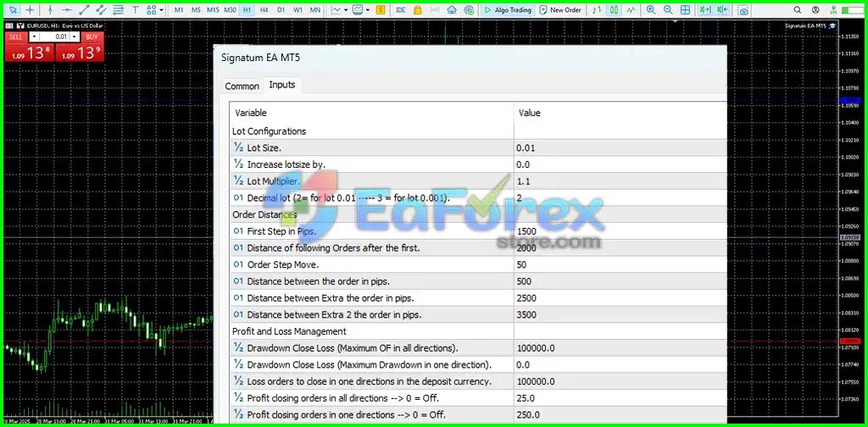Switch chart to MN timeframe

point(315,10)
